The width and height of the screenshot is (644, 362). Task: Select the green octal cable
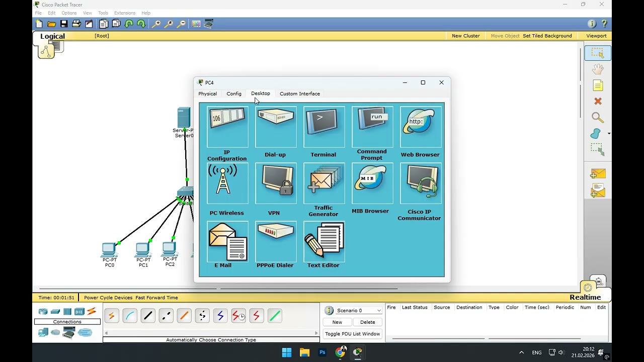pos(275,316)
